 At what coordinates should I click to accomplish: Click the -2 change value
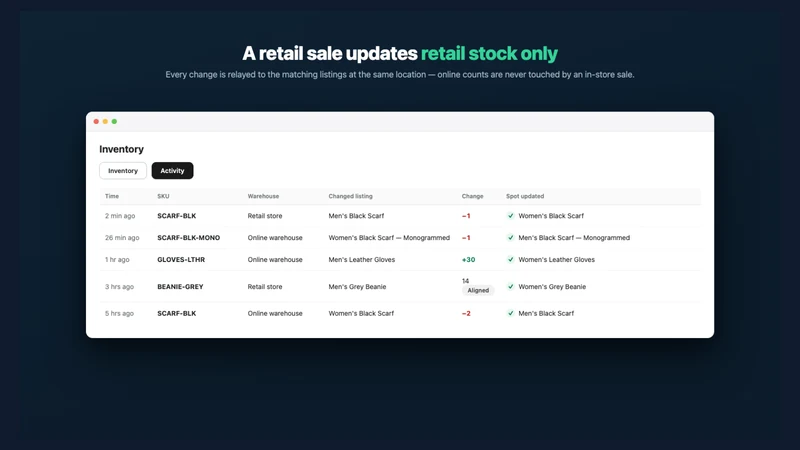(466, 313)
